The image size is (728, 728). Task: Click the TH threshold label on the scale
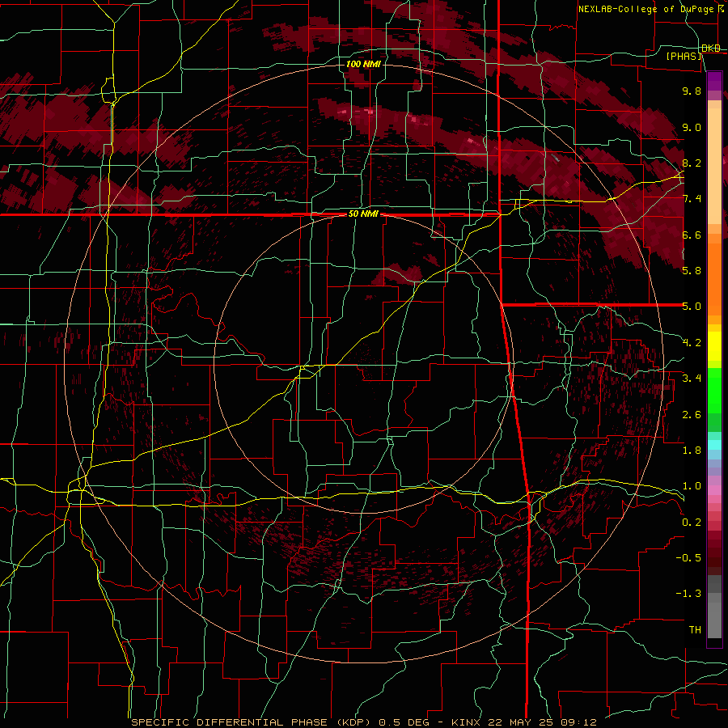695,630
